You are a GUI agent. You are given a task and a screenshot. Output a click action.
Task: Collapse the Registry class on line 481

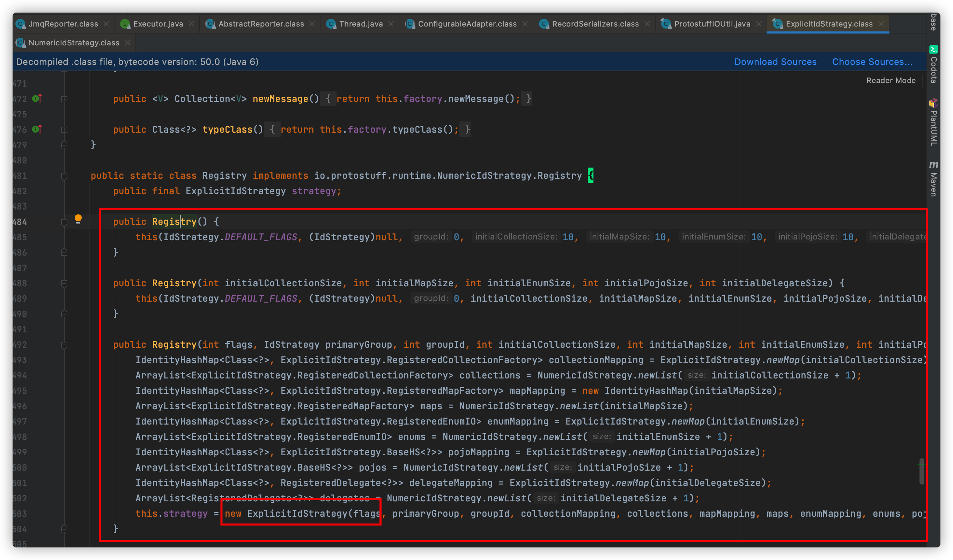click(64, 176)
